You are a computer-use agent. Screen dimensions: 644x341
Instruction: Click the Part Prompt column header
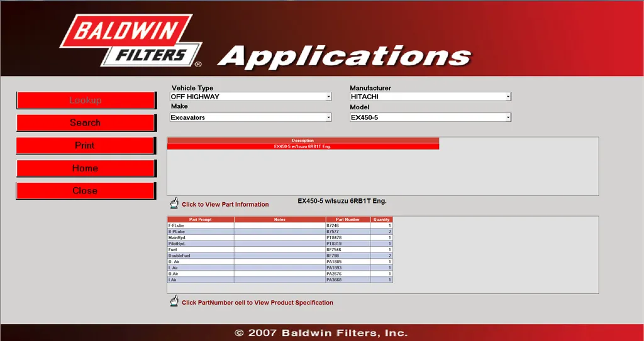coord(201,220)
